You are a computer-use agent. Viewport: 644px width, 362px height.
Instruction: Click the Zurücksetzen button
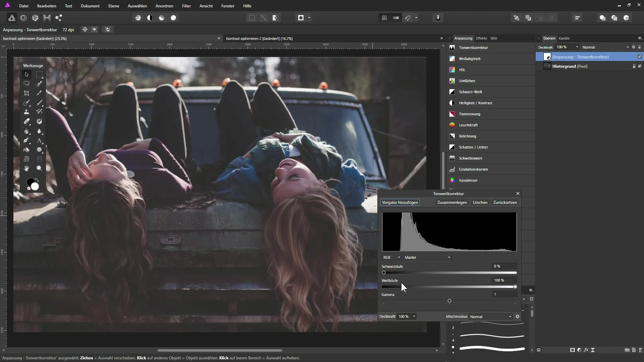(505, 202)
